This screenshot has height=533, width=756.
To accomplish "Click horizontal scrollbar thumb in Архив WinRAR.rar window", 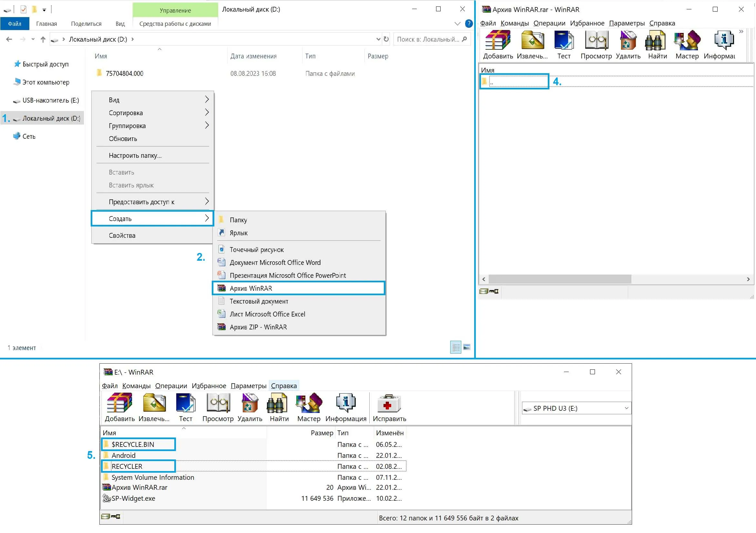I will coord(560,279).
